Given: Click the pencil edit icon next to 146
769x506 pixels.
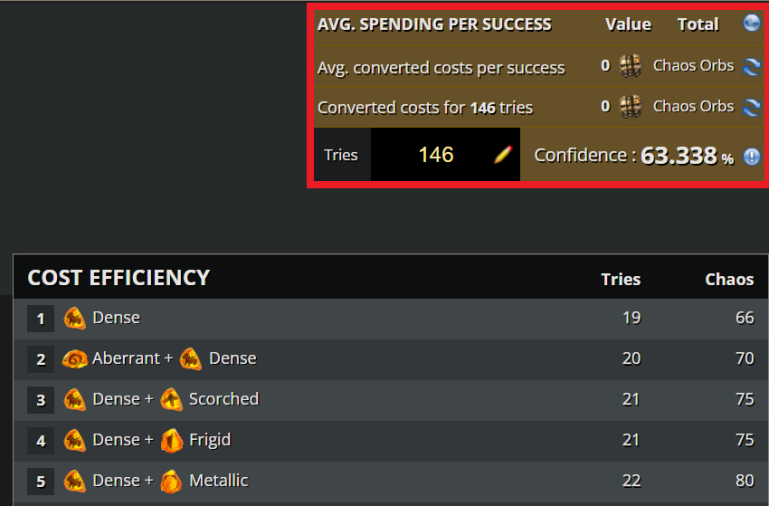Looking at the screenshot, I should pos(503,154).
